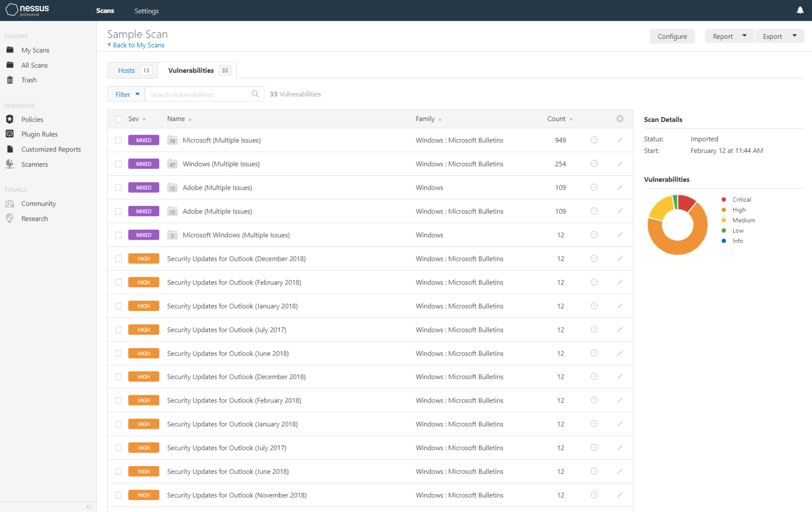Click the Customized Reports icon
Screen dimensions: 812x512
click(x=9, y=149)
